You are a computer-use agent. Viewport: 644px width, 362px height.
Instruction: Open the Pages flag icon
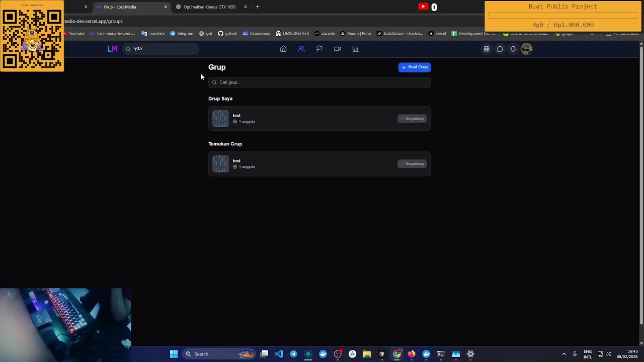(x=319, y=49)
